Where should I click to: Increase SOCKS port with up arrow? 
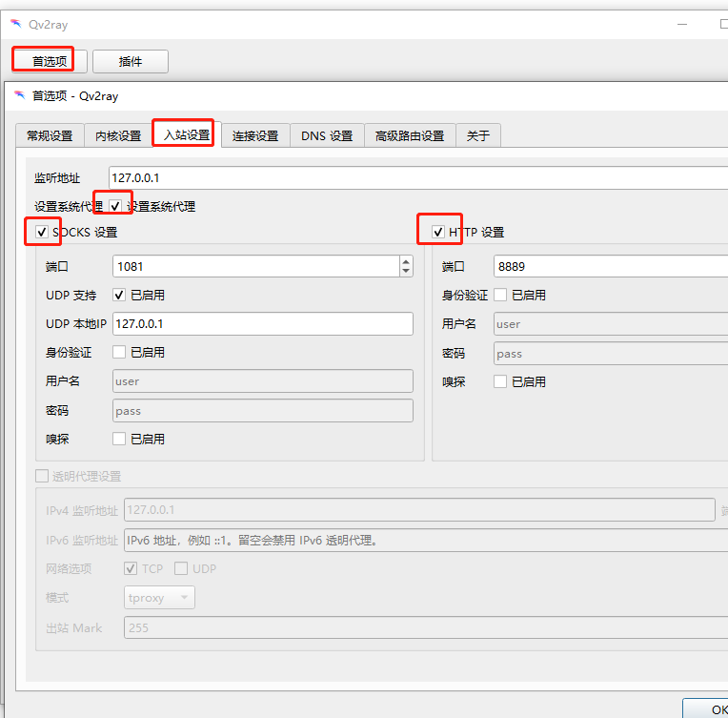(x=406, y=261)
